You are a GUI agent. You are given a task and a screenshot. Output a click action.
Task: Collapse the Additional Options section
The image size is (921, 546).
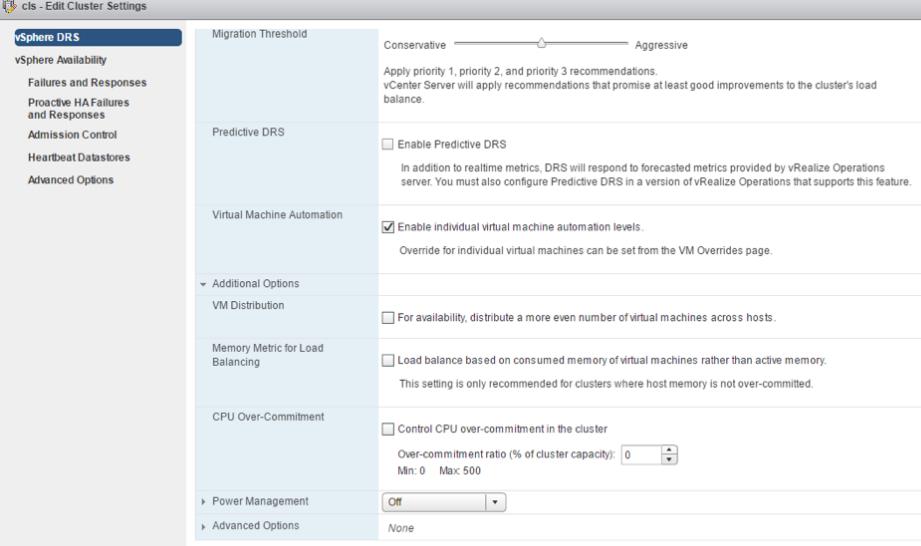coord(205,284)
